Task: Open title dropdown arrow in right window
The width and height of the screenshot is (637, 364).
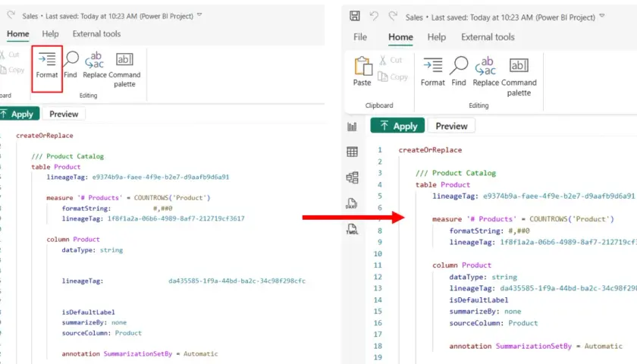Action: pyautogui.click(x=602, y=16)
